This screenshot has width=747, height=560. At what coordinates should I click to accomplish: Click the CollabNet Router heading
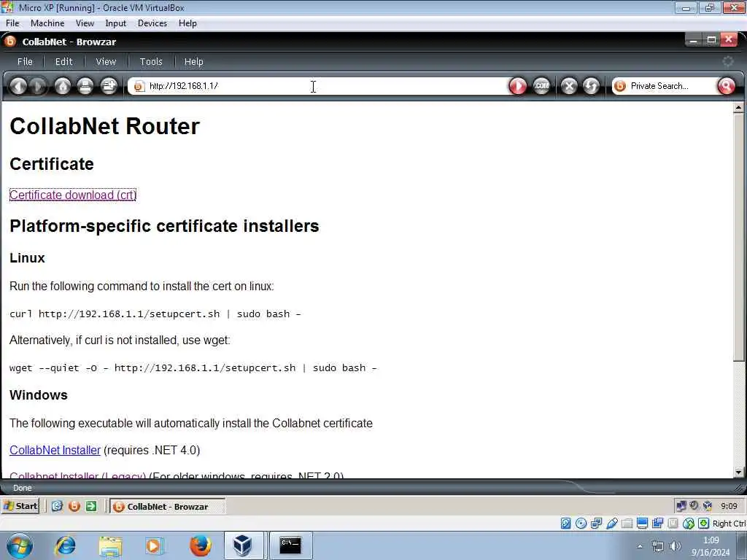pos(105,126)
